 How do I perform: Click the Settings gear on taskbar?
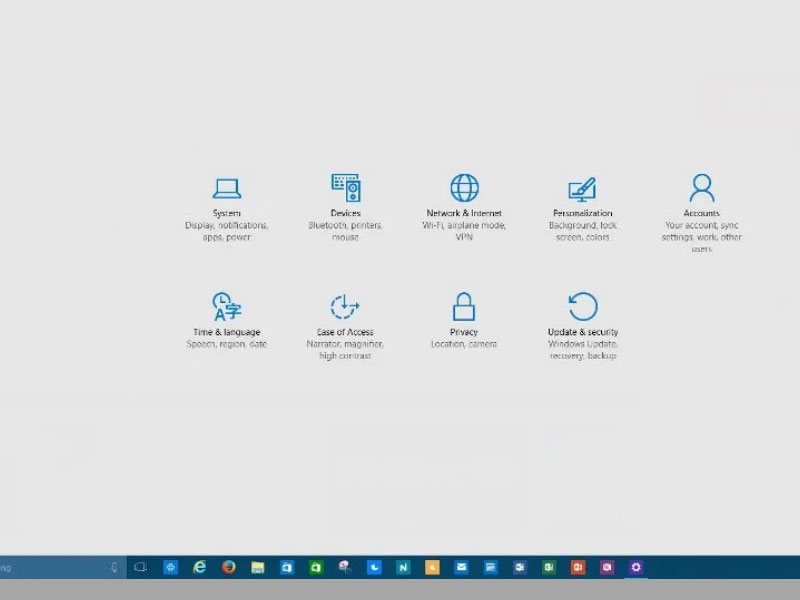point(636,567)
